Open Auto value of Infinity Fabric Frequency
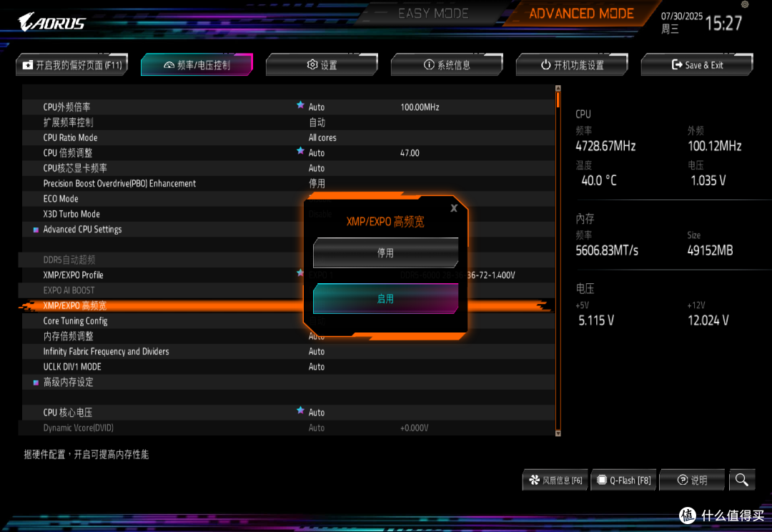Screen dimensions: 772x532 click(x=317, y=351)
